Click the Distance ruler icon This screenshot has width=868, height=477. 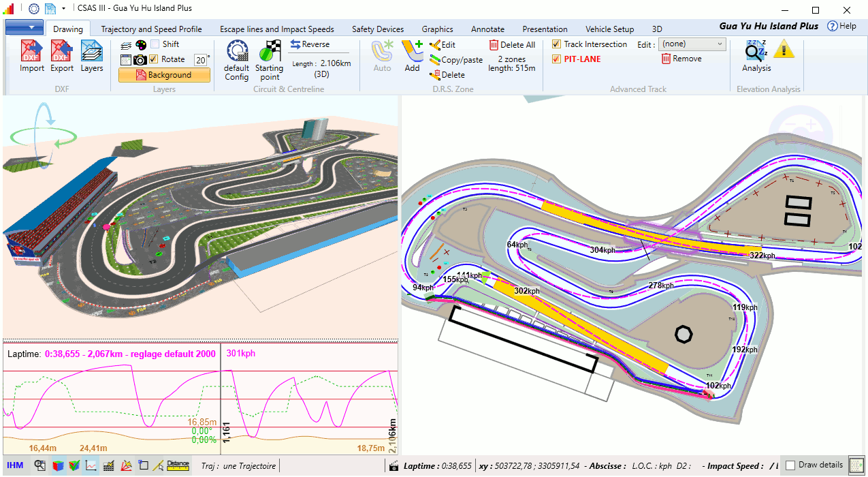pyautogui.click(x=178, y=465)
